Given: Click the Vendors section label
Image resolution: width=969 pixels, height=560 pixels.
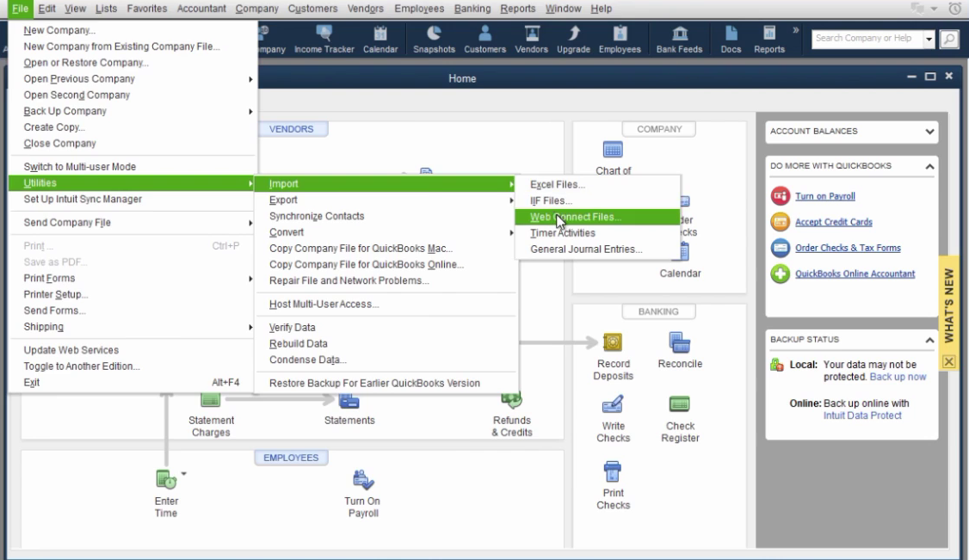Looking at the screenshot, I should tap(291, 129).
